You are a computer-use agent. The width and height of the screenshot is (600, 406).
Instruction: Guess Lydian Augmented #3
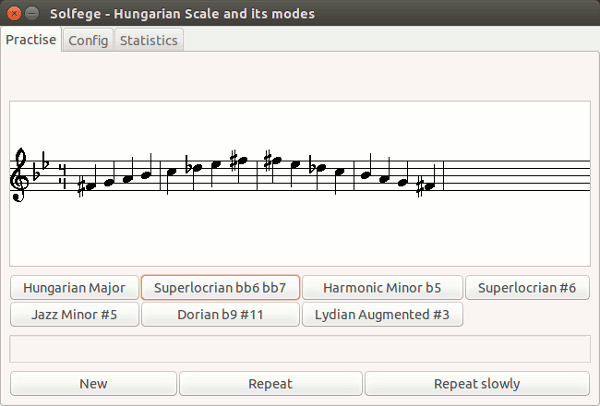pos(382,314)
